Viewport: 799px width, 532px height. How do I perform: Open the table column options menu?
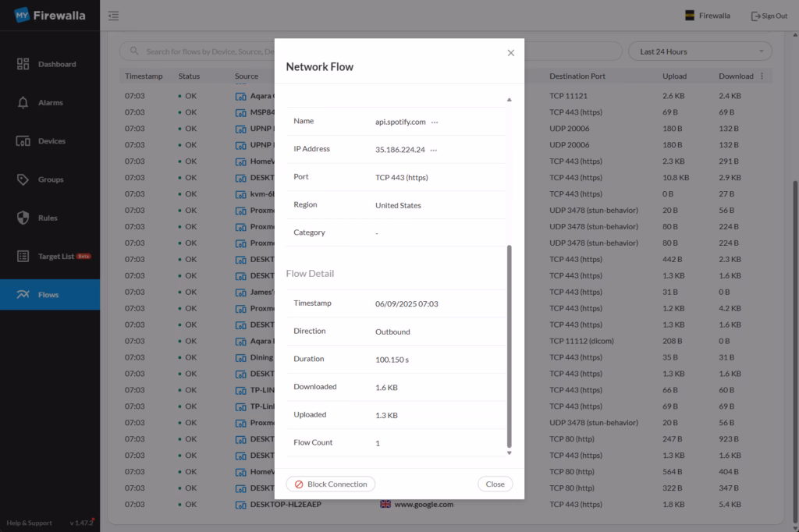tap(762, 76)
